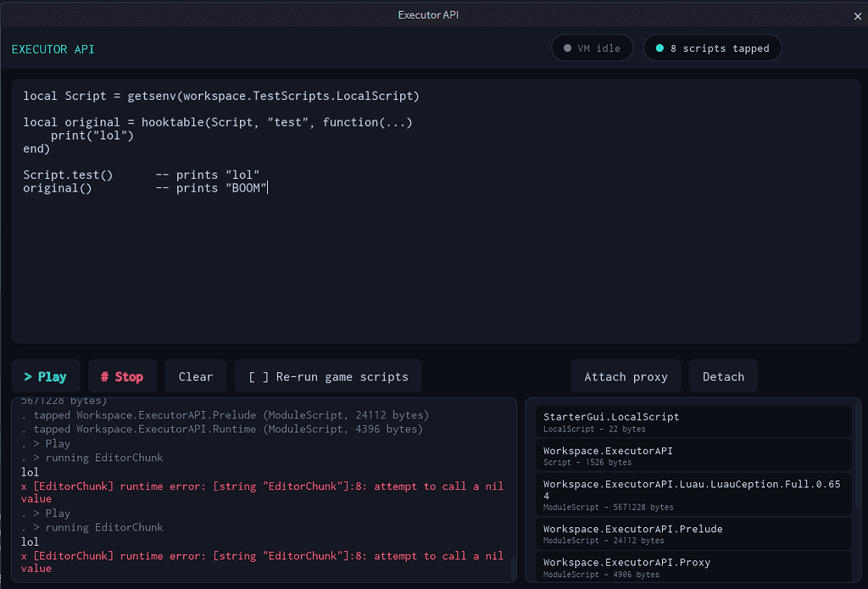Select the Workspace.ExecutorAPI script entry
This screenshot has height=589, width=868.
click(693, 456)
